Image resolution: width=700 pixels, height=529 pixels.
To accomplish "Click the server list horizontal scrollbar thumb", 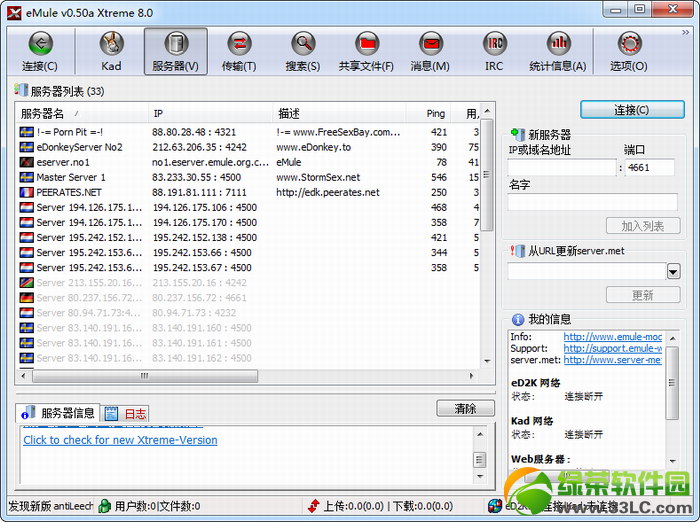I will click(x=145, y=376).
